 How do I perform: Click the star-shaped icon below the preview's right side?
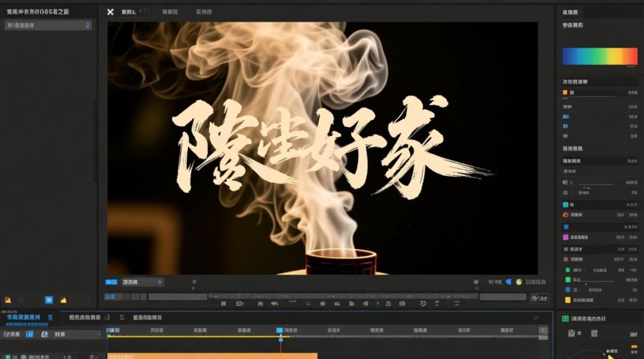(476, 282)
